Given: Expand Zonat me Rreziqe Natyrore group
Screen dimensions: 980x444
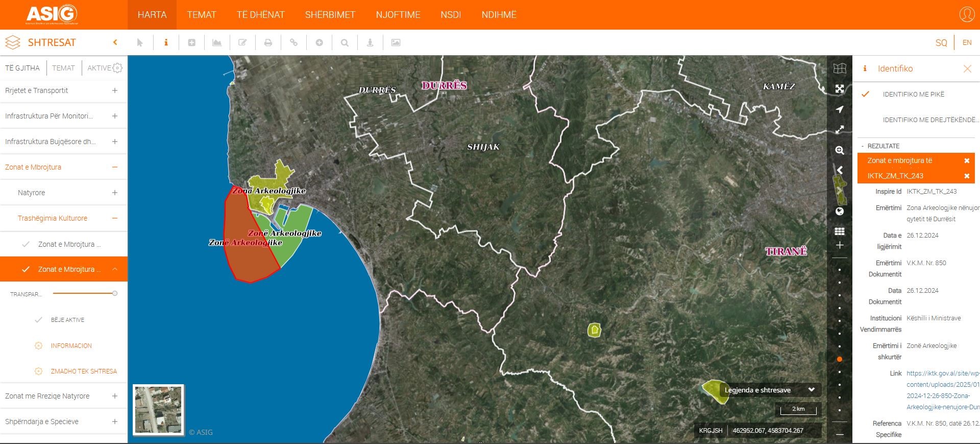Looking at the screenshot, I should tap(115, 396).
